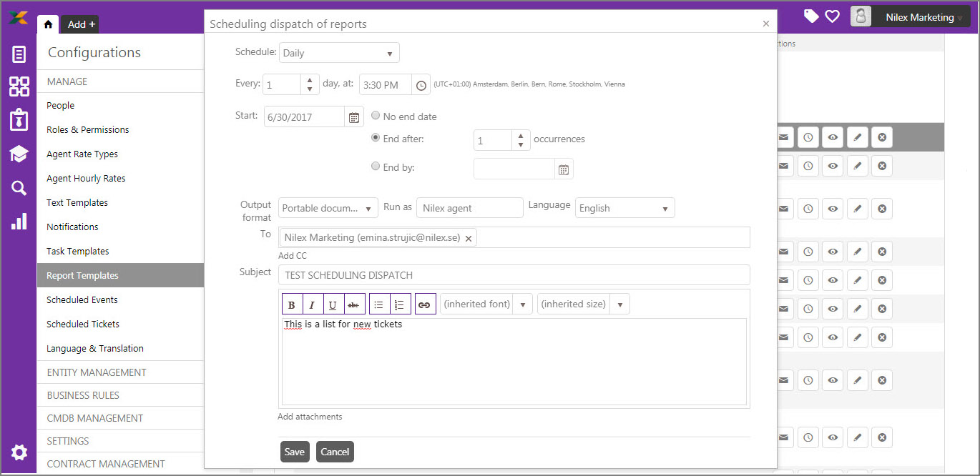This screenshot has width=980, height=476.
Task: Open Report Templates menu item
Action: click(x=120, y=275)
